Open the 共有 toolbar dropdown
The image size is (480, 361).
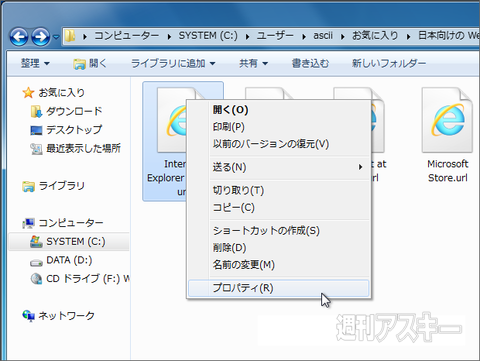(253, 63)
